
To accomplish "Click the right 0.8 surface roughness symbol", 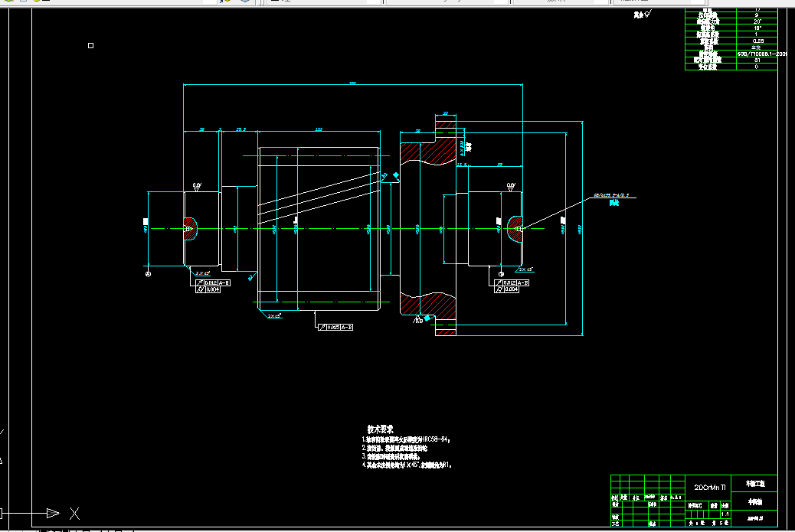I will (511, 187).
